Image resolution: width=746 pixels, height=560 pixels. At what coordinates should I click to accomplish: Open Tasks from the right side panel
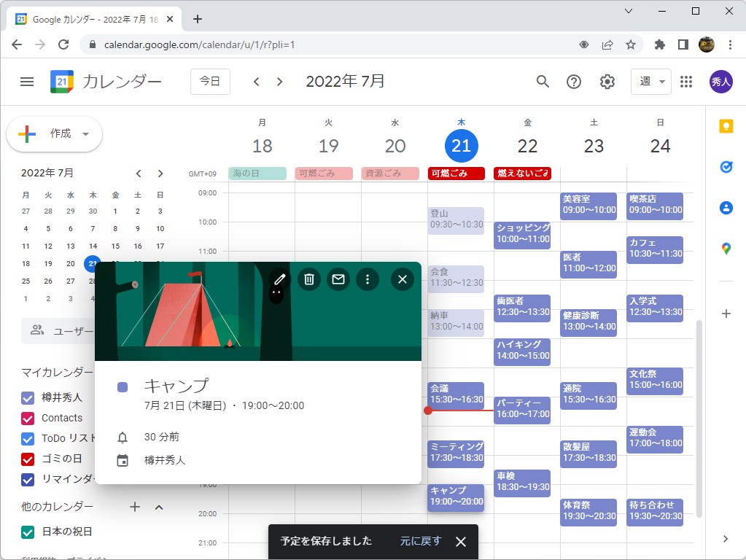[726, 166]
